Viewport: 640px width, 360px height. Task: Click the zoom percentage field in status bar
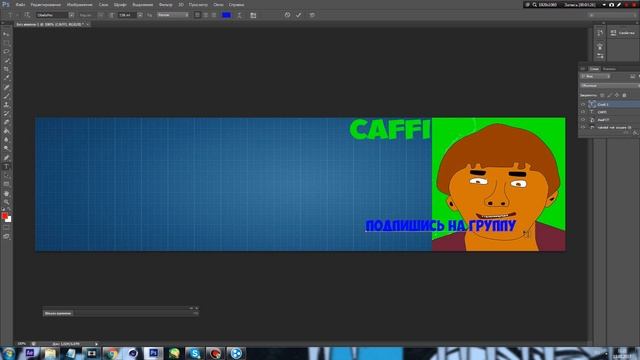tap(22, 344)
